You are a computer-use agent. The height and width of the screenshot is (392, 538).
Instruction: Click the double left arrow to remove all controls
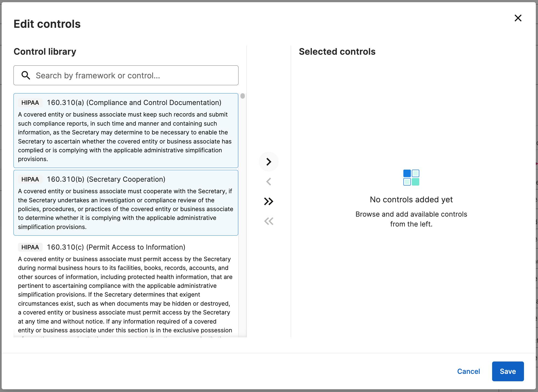[268, 221]
